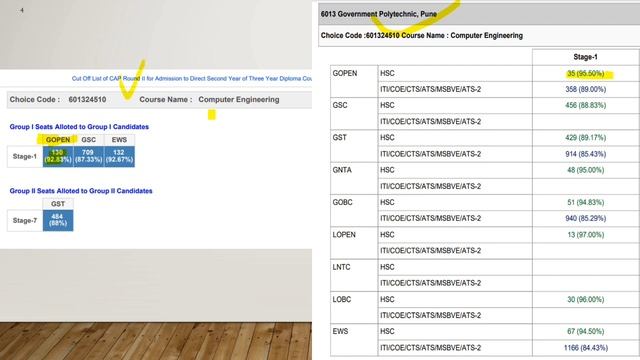Select the LOPEN category label
The height and width of the screenshot is (360, 640).
point(344,235)
